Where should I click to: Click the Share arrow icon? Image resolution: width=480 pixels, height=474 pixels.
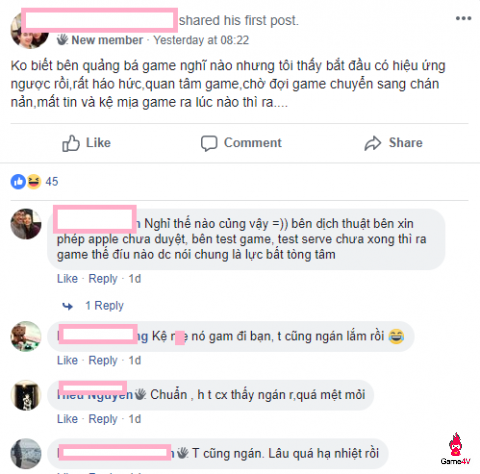[373, 143]
